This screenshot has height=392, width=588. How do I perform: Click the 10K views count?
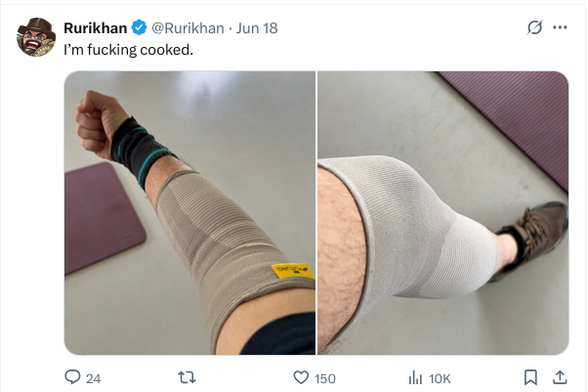coord(440,379)
